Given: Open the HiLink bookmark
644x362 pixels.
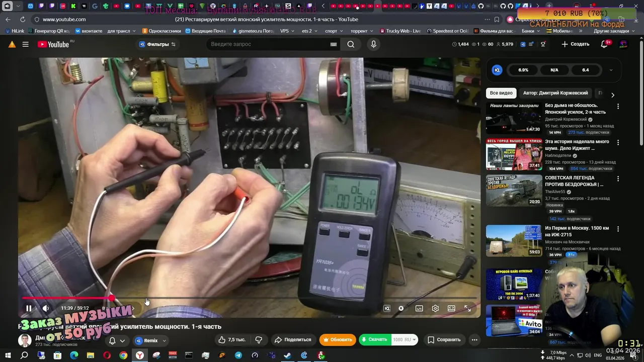Looking at the screenshot, I should (15, 31).
